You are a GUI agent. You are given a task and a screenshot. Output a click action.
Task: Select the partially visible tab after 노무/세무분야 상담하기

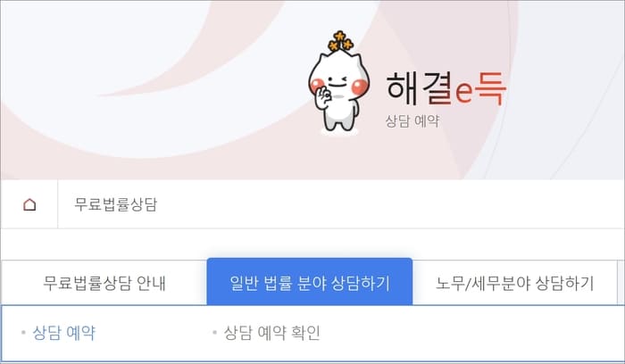(x=621, y=283)
